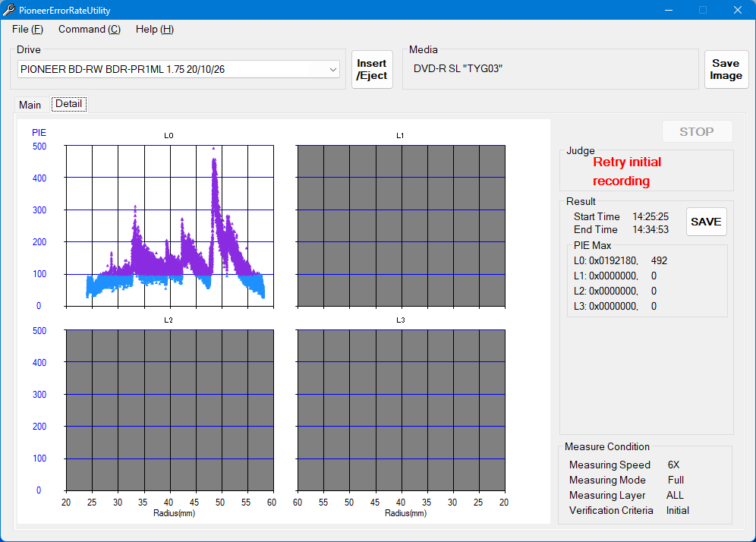Screen dimensions: 756x542
Task: Select the Detail tab
Action: (x=68, y=104)
